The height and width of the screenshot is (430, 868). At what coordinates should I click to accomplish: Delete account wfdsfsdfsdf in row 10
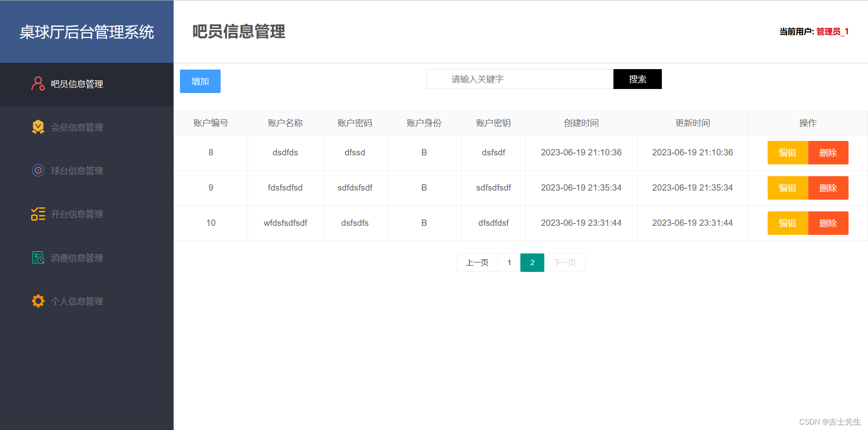828,223
